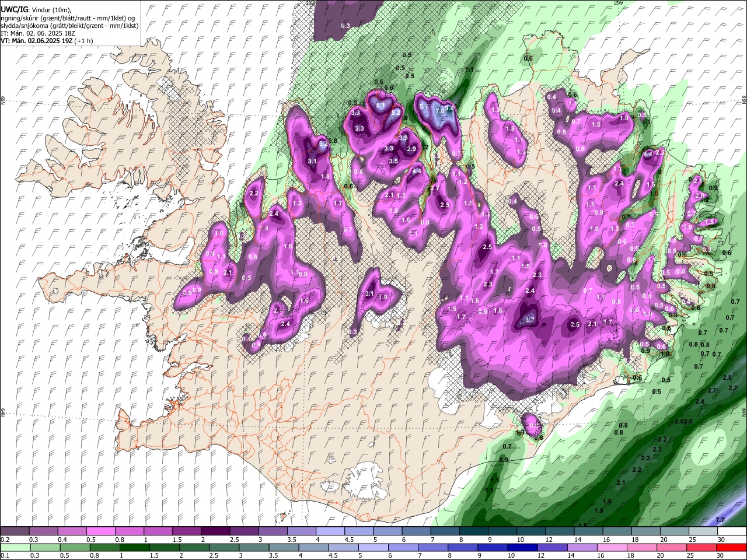Select the first dark purple swatch above "0.2"
The width and height of the screenshot is (747, 560).
(15, 531)
